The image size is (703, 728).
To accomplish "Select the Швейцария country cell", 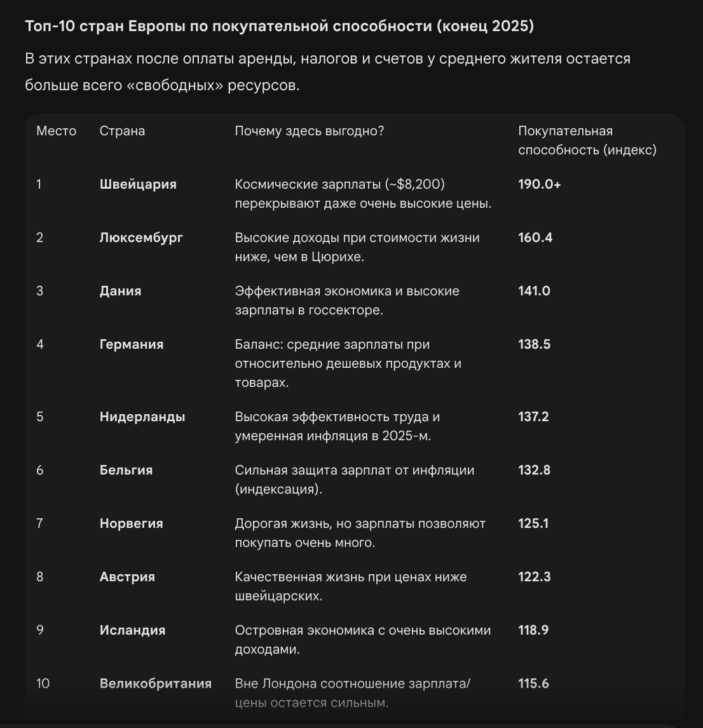I will pos(138,184).
